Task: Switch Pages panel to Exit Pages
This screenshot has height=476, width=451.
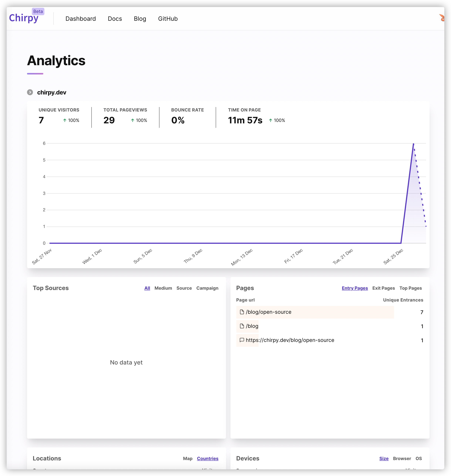Action: pos(383,288)
